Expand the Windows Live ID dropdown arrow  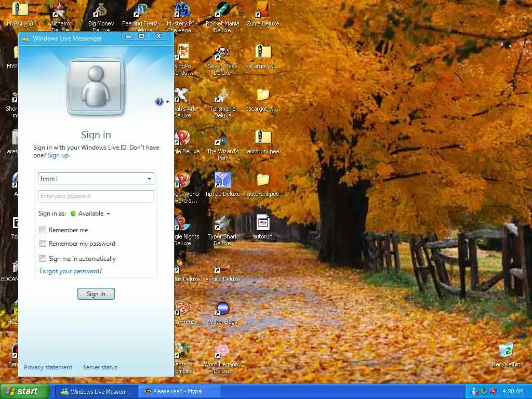click(149, 179)
